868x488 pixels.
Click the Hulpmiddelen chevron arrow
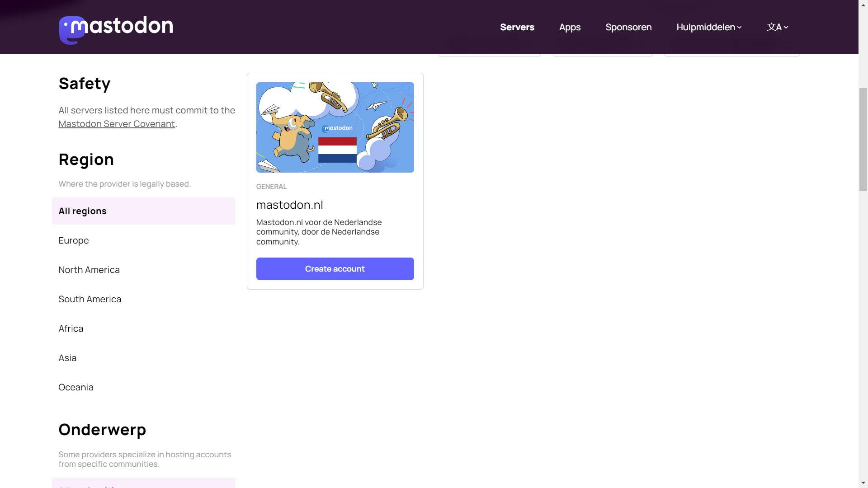click(740, 28)
